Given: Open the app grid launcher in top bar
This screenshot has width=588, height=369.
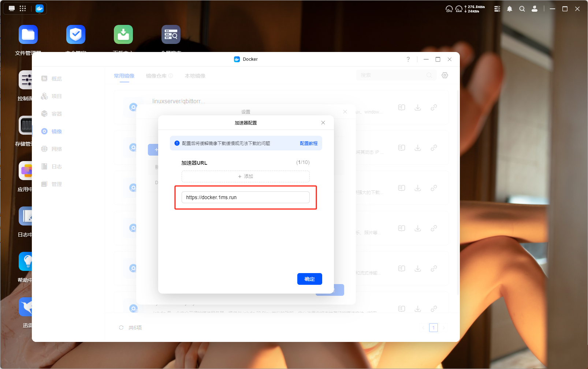Looking at the screenshot, I should tap(23, 8).
